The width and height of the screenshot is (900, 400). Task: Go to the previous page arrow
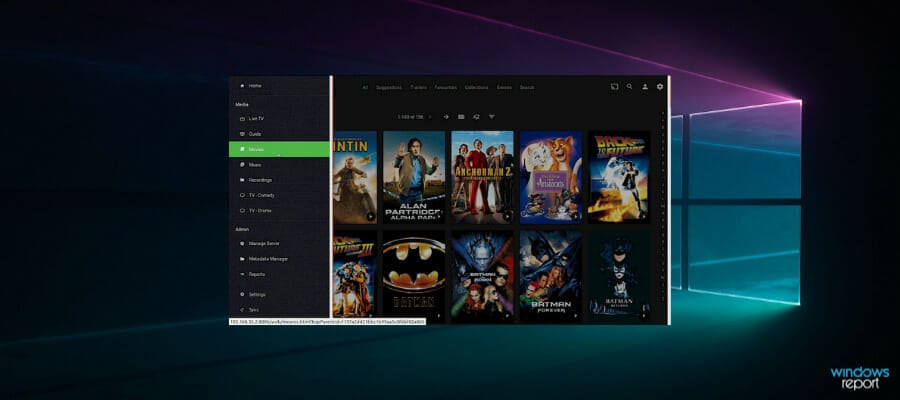click(430, 116)
